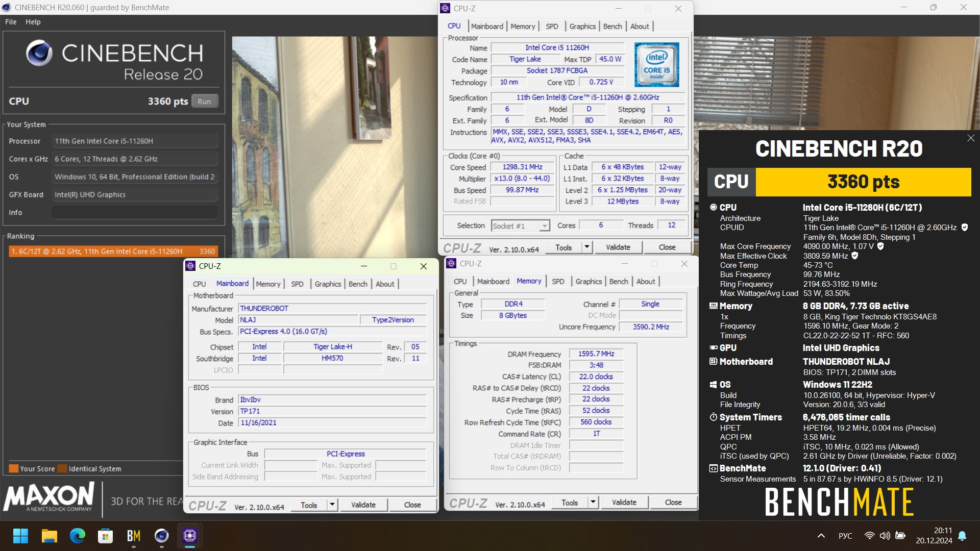Click Close button in CPU-Z Memory window
980x551 pixels.
pos(673,503)
